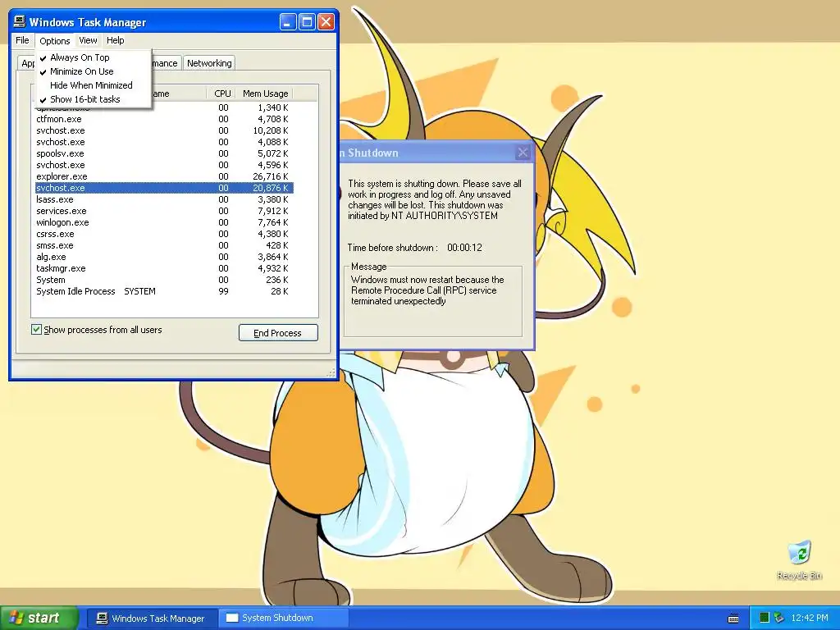Switch to the Networking tab
This screenshot has width=840, height=630.
209,63
